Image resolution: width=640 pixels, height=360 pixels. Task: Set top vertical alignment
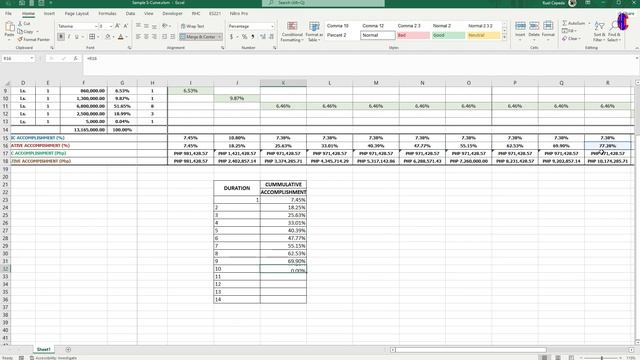[138, 26]
